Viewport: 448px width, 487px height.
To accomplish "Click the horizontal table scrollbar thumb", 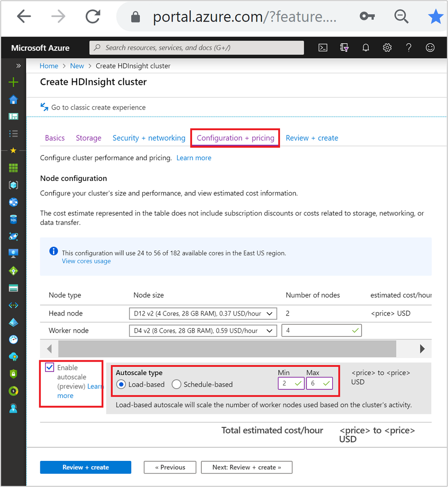I will click(227, 349).
